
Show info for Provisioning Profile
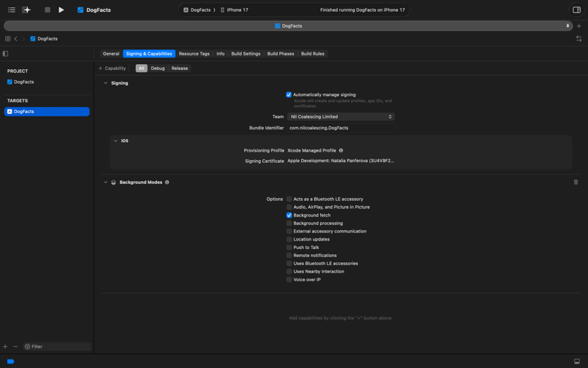[x=341, y=150]
